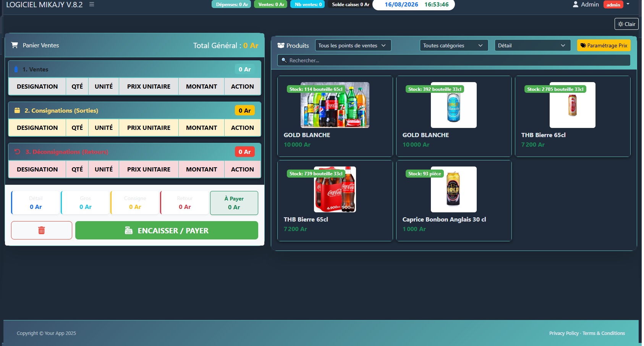644x346 pixels.
Task: Click the crate icon beside Consignations
Action: point(17,110)
